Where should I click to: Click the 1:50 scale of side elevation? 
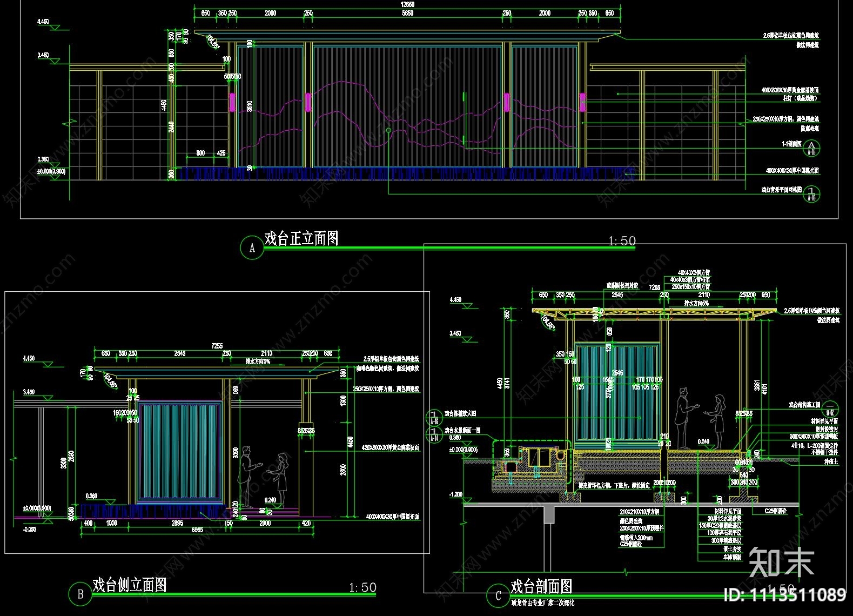[362, 587]
